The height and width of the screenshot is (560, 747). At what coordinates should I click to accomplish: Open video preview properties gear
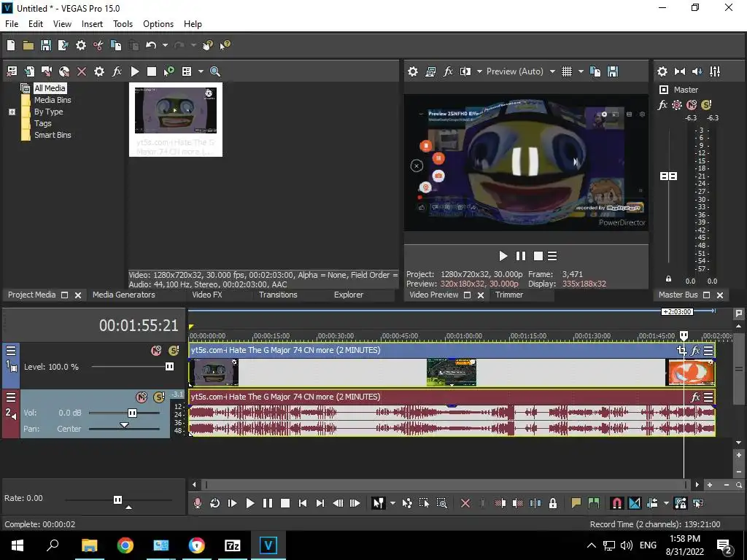click(x=413, y=71)
